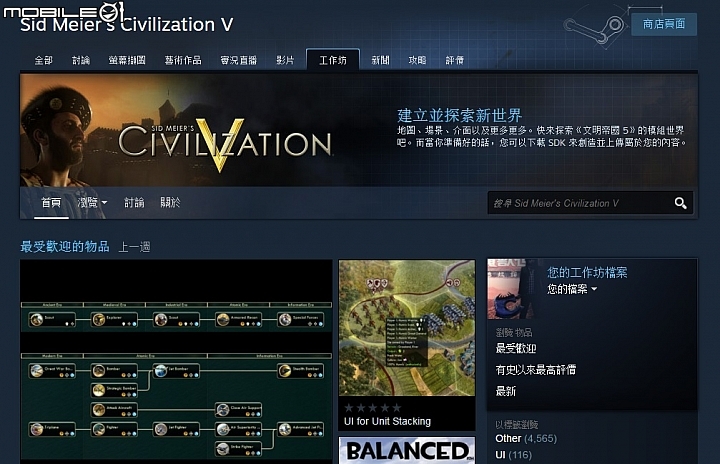
Task: Open the 商店頁面 store page button
Action: (664, 24)
